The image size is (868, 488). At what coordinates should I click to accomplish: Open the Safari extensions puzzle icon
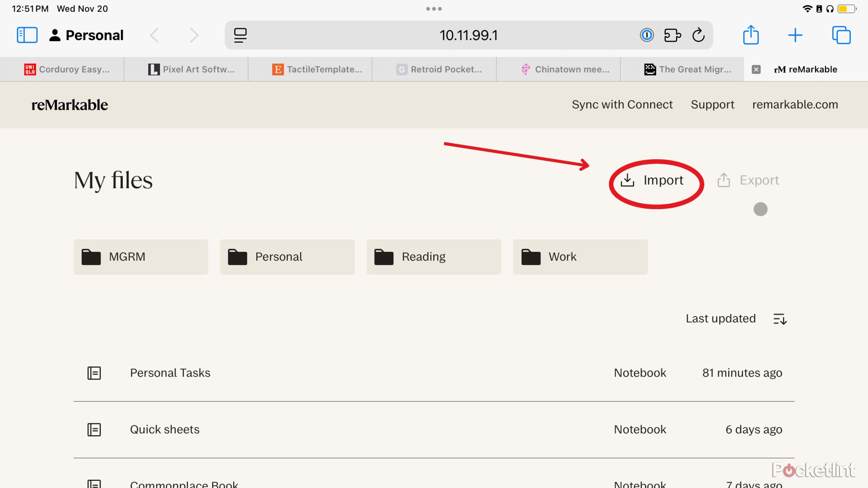tap(672, 35)
